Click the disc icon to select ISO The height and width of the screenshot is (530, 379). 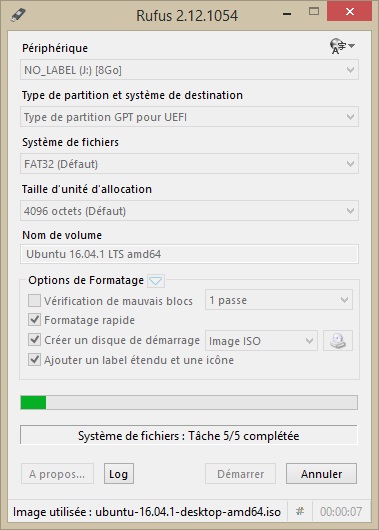338,340
